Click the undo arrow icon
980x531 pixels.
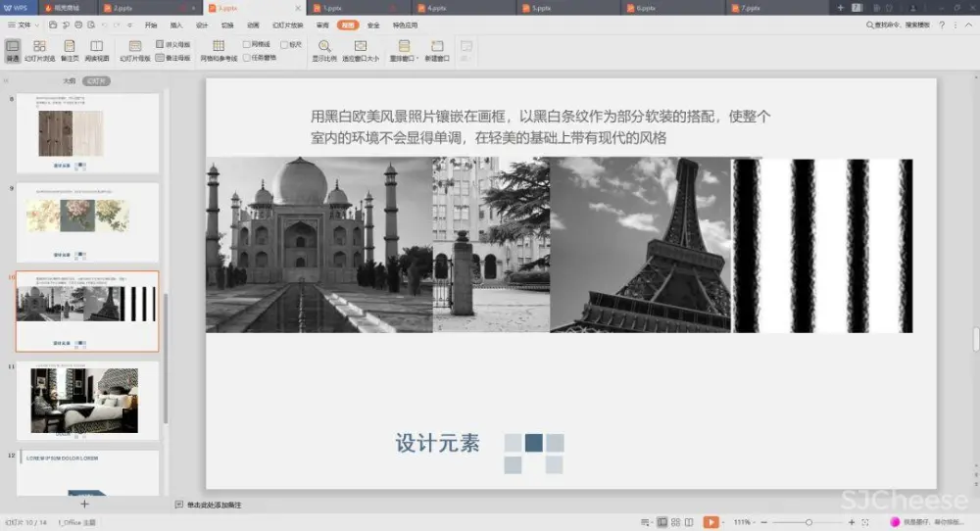click(x=105, y=25)
